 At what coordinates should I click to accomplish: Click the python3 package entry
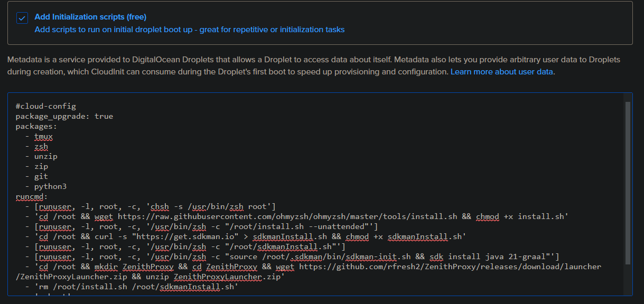[x=50, y=186]
